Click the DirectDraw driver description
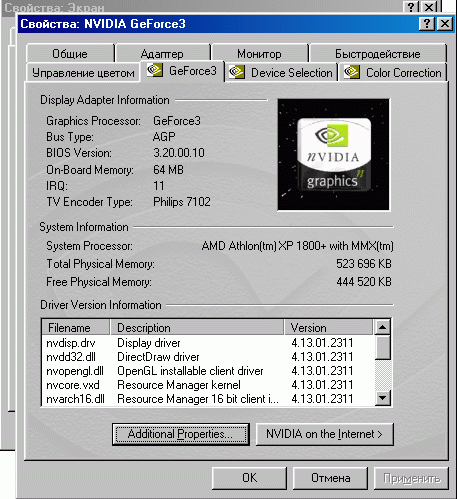Image resolution: width=457 pixels, height=499 pixels. coord(158,357)
